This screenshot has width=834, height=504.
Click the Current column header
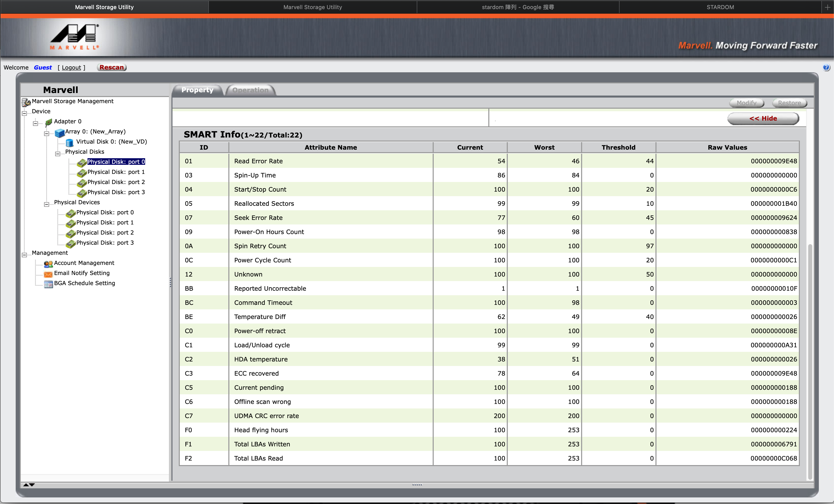pyautogui.click(x=470, y=147)
